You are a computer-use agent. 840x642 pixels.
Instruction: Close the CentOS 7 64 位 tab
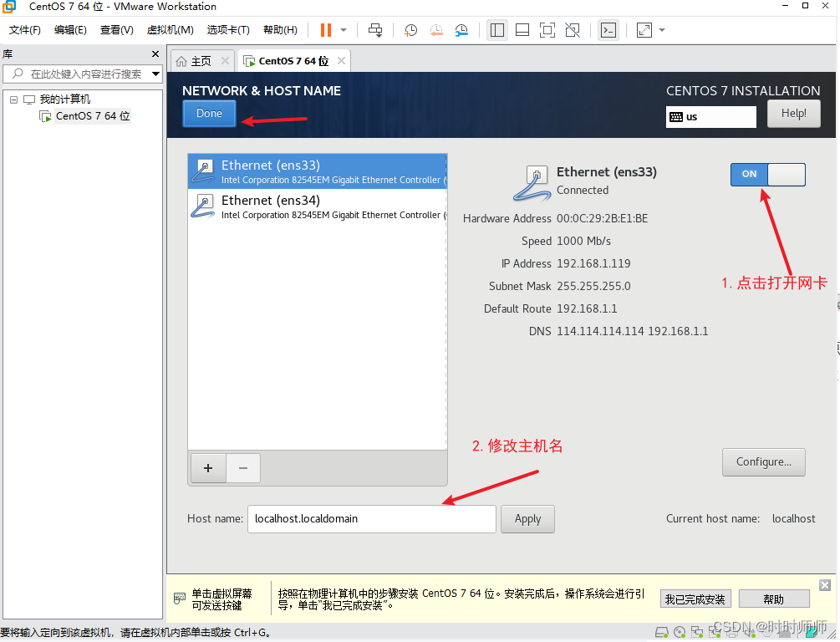pos(341,60)
